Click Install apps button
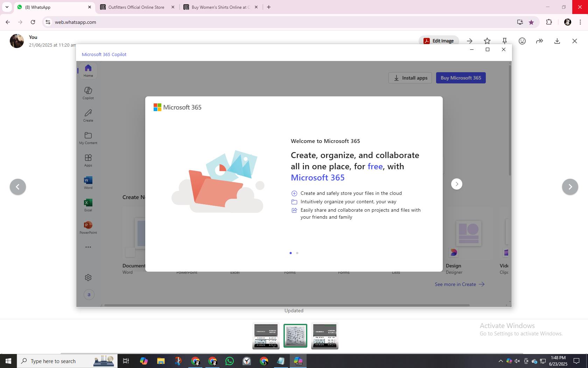Screen dimensions: 588x368 click(x=410, y=78)
